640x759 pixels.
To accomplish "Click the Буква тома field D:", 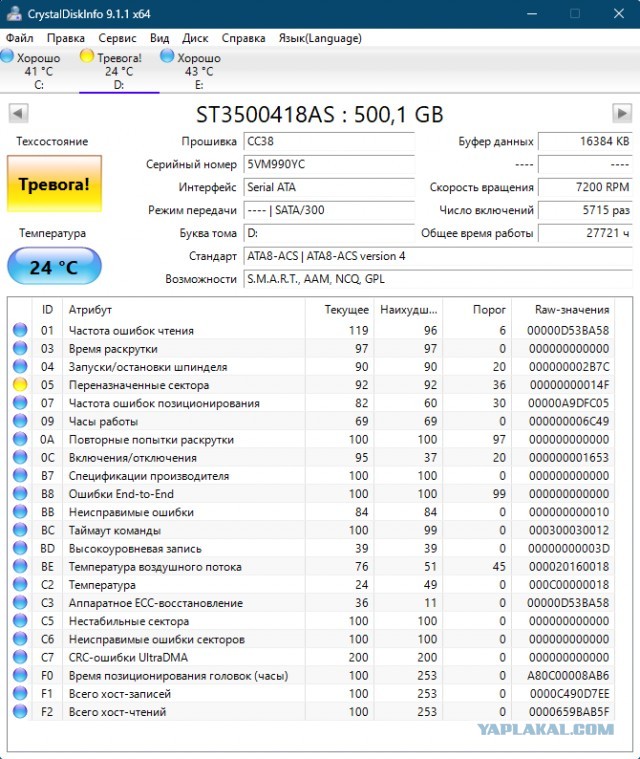I will (x=329, y=233).
